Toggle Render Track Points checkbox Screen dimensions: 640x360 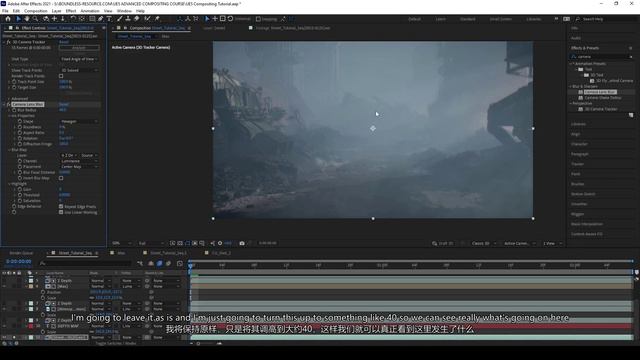click(61, 76)
